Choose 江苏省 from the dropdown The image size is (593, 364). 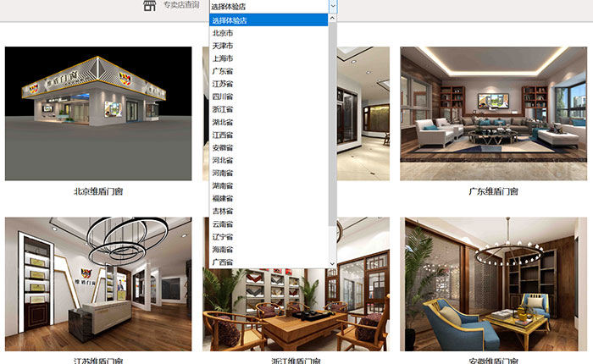click(223, 84)
